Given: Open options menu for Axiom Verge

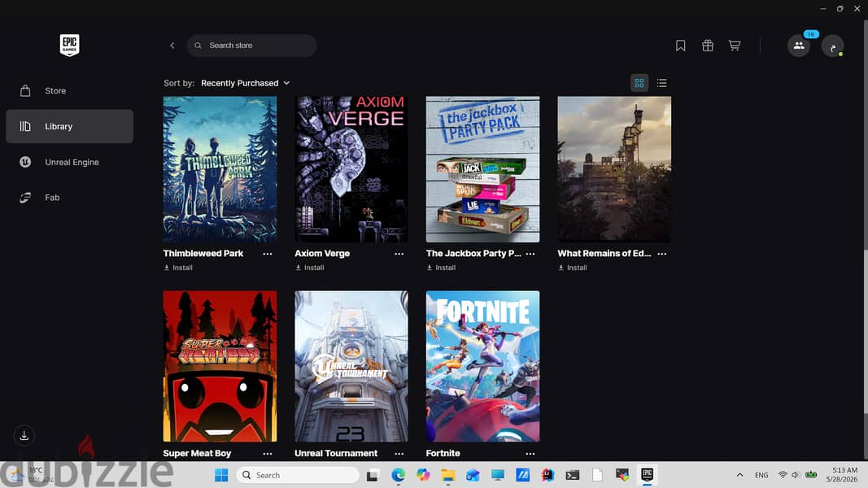Looking at the screenshot, I should coord(399,254).
